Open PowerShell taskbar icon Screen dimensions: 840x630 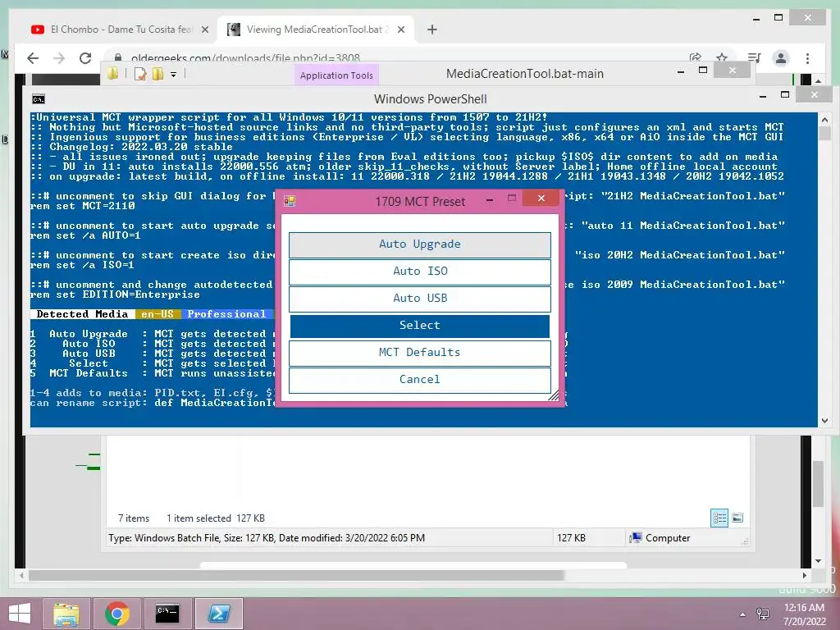click(218, 614)
